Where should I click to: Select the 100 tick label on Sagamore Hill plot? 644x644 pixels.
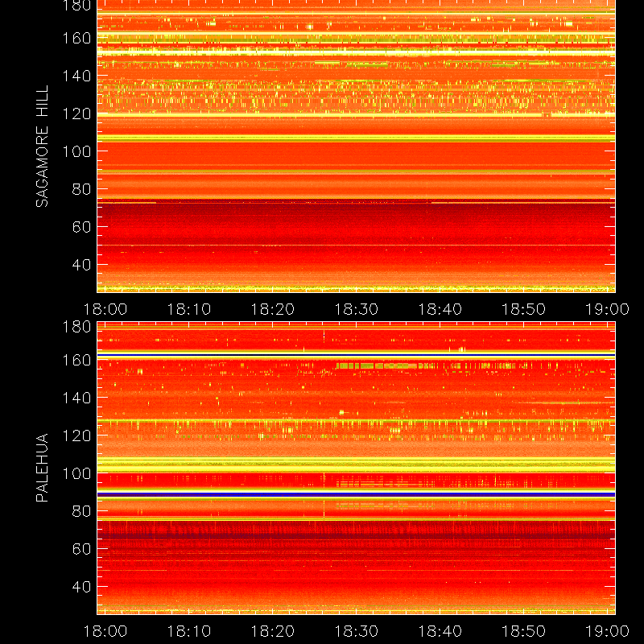tap(76, 151)
